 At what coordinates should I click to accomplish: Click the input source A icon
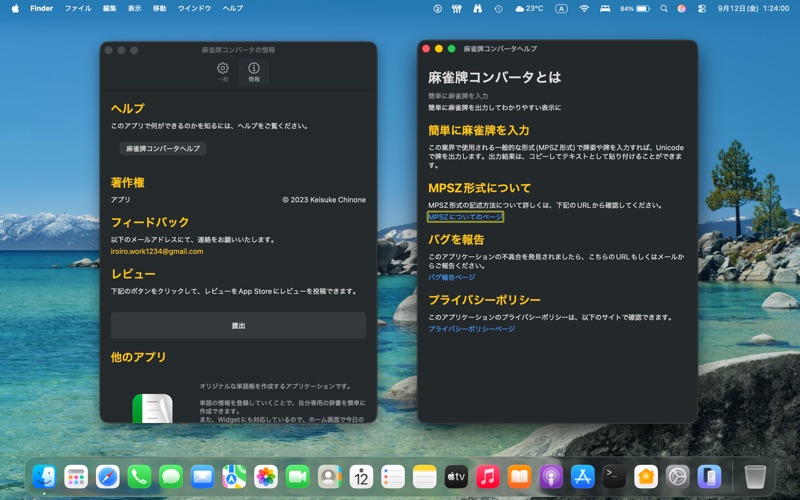pos(561,9)
